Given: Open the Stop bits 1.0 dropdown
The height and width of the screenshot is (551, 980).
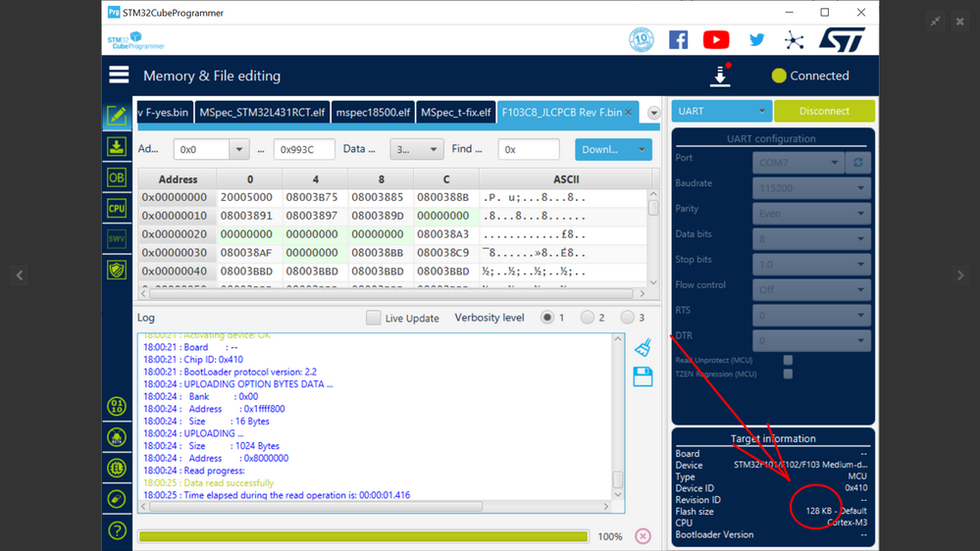Looking at the screenshot, I should (811, 265).
